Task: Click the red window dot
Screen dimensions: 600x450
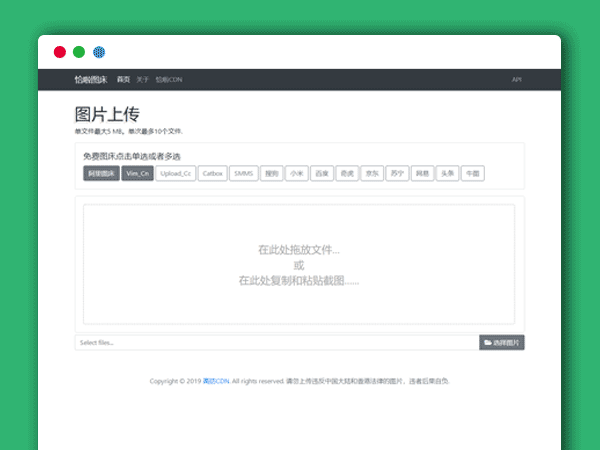Action: 60,52
